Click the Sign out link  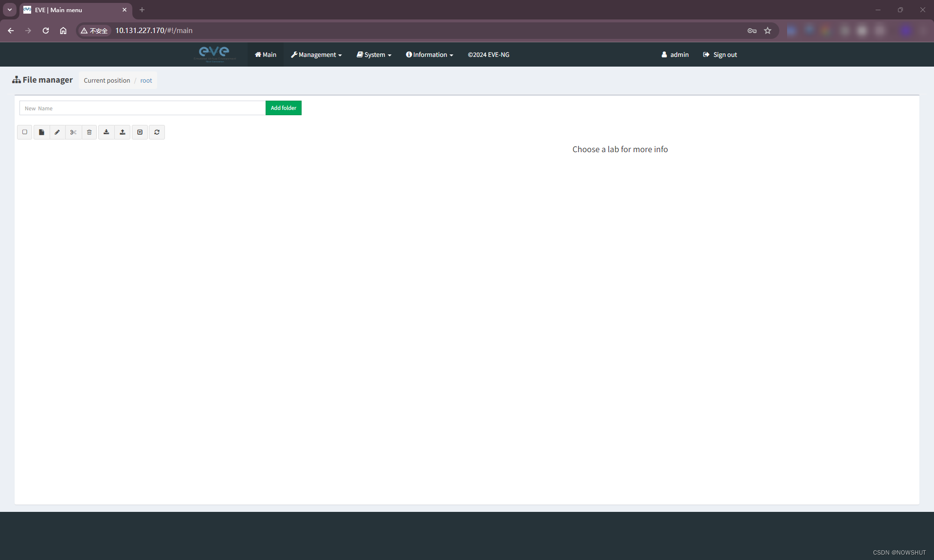tap(720, 55)
